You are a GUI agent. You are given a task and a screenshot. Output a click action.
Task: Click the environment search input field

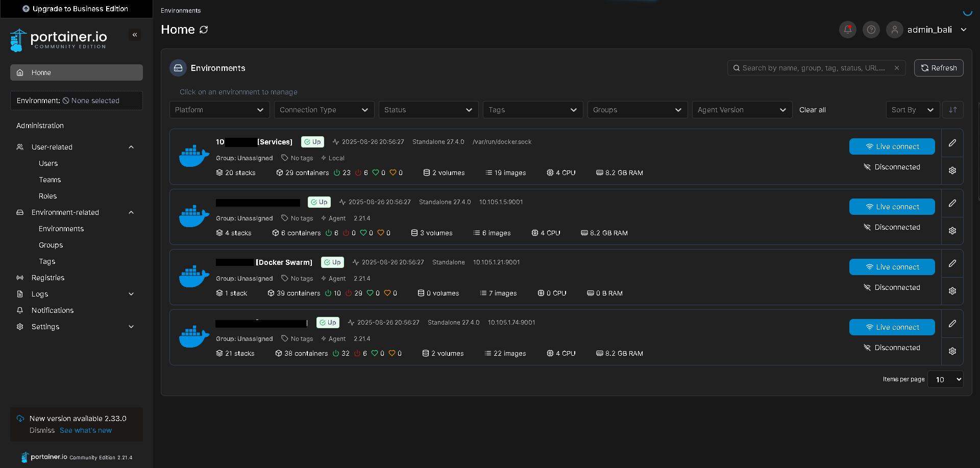point(814,68)
